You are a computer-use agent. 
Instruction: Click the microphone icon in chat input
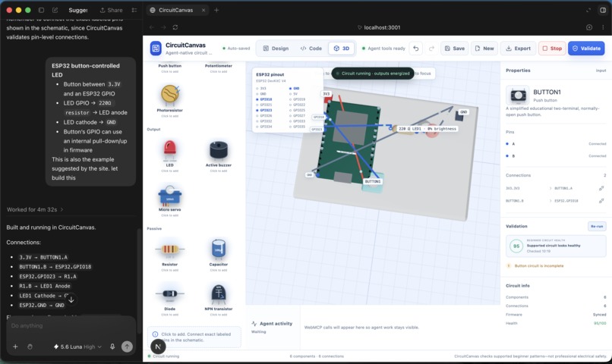(x=112, y=347)
